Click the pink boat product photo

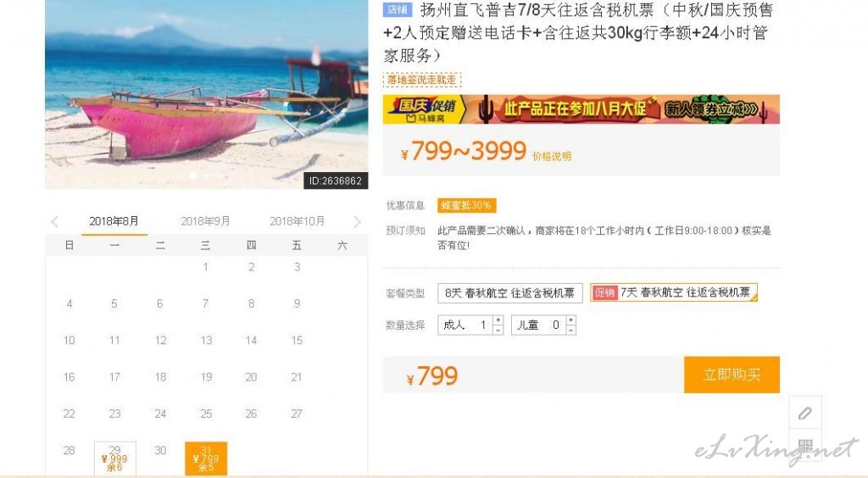pos(207,94)
